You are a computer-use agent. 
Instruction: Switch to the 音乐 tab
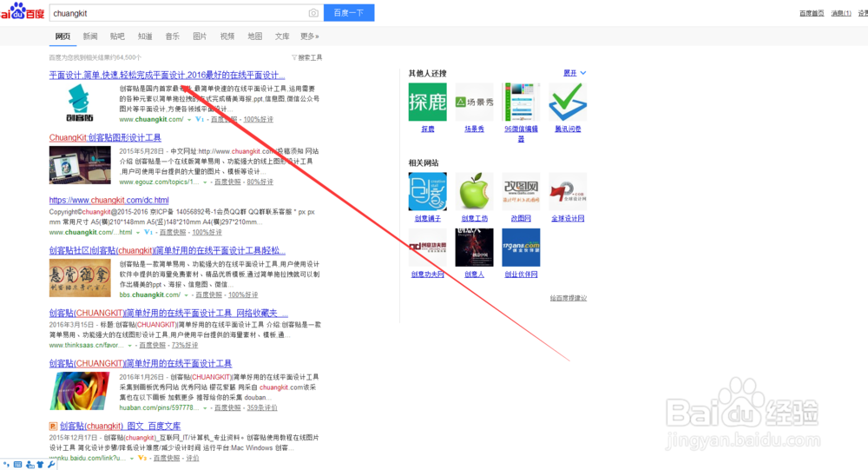tap(172, 36)
